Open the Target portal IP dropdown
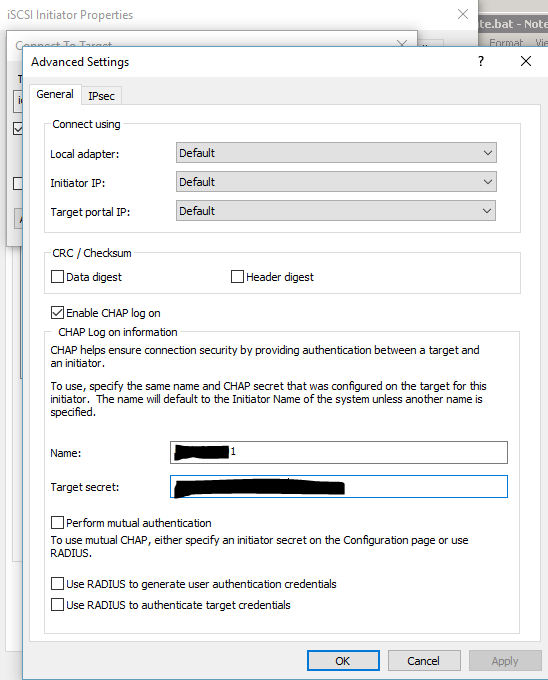Screen dimensions: 548x680 click(336, 211)
